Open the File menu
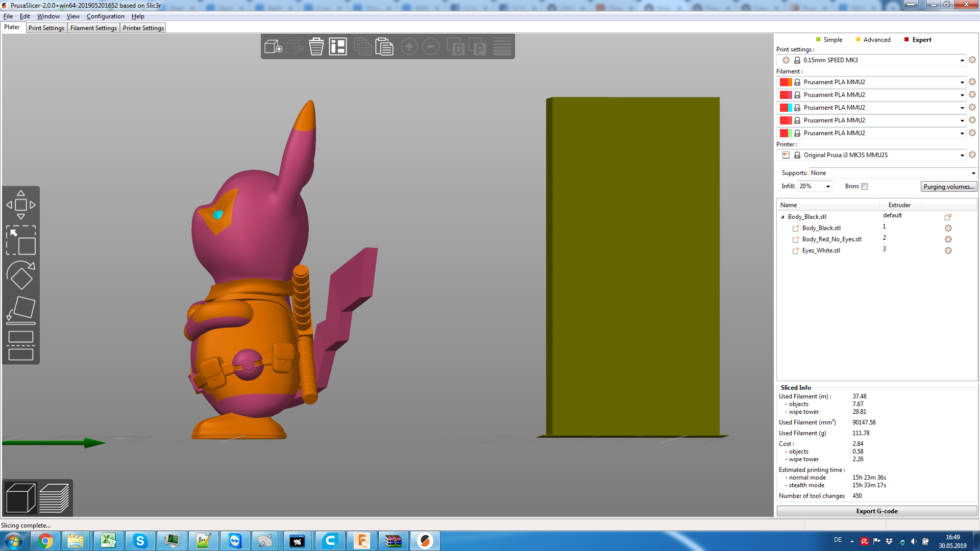980x551 pixels. [8, 16]
